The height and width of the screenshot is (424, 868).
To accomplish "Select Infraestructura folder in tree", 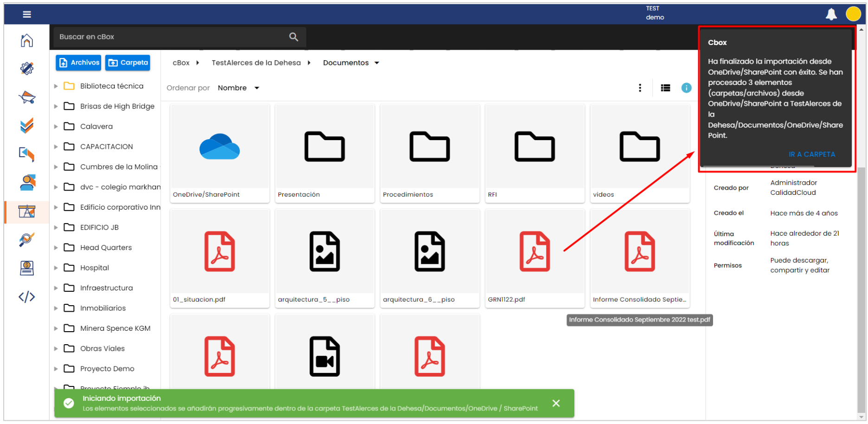I will click(98, 288).
